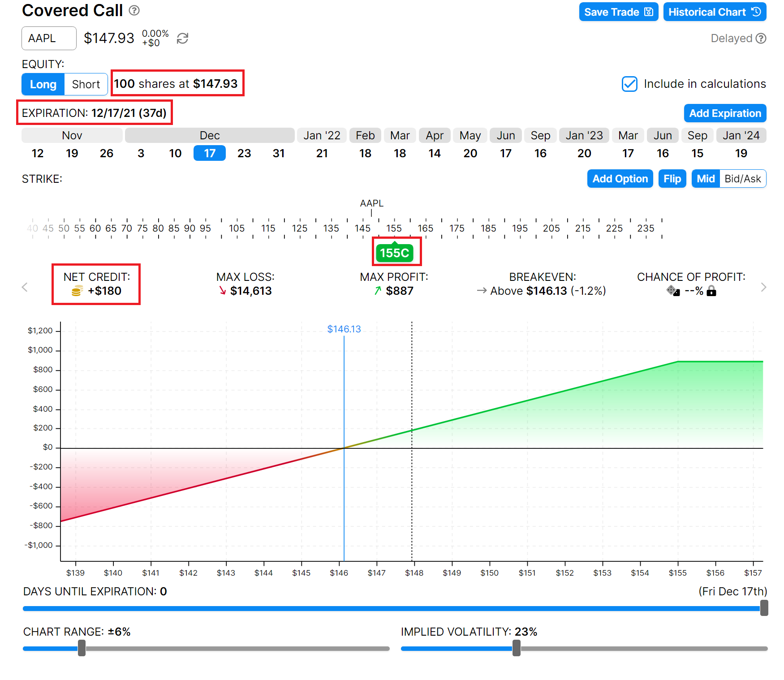The height and width of the screenshot is (680, 784).
Task: Click the Implied Volatility slider handle
Action: (516, 648)
